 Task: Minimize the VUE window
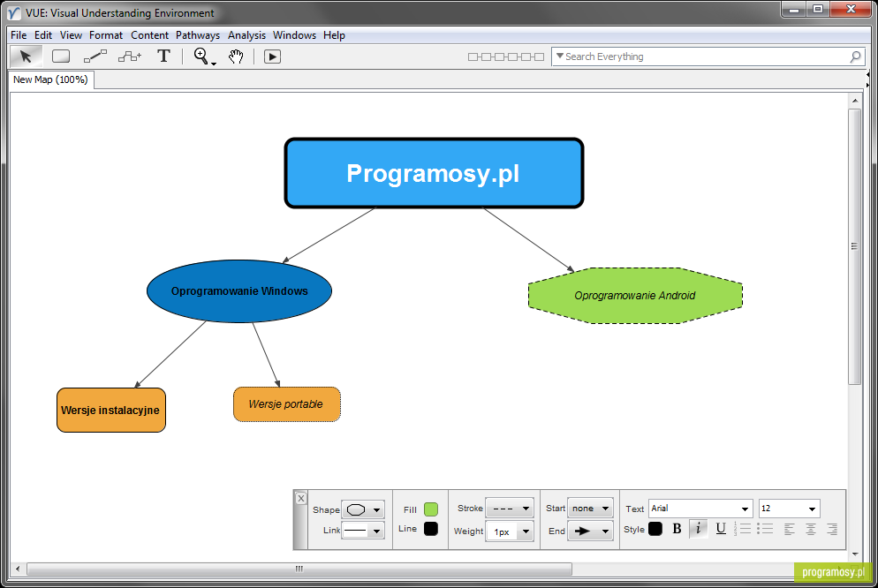[x=793, y=9]
